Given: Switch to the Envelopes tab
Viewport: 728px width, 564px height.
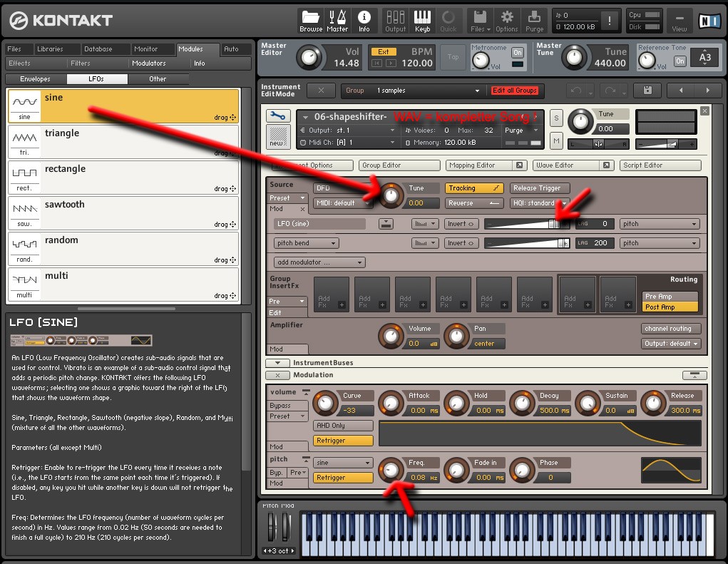Looking at the screenshot, I should pos(35,79).
